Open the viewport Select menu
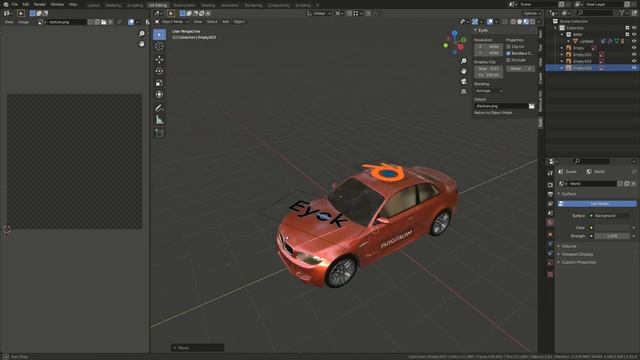This screenshot has height=360, width=640. click(212, 22)
